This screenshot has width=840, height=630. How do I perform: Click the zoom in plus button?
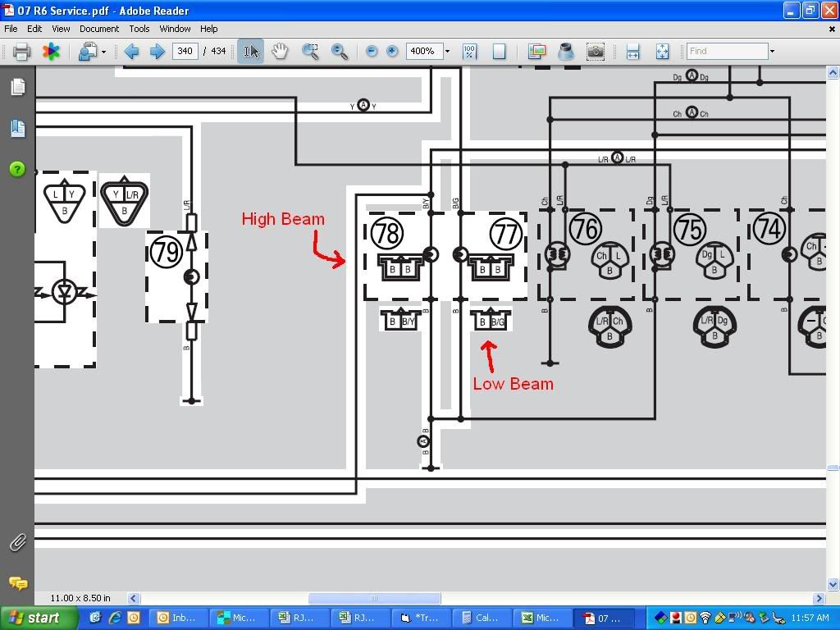392,52
